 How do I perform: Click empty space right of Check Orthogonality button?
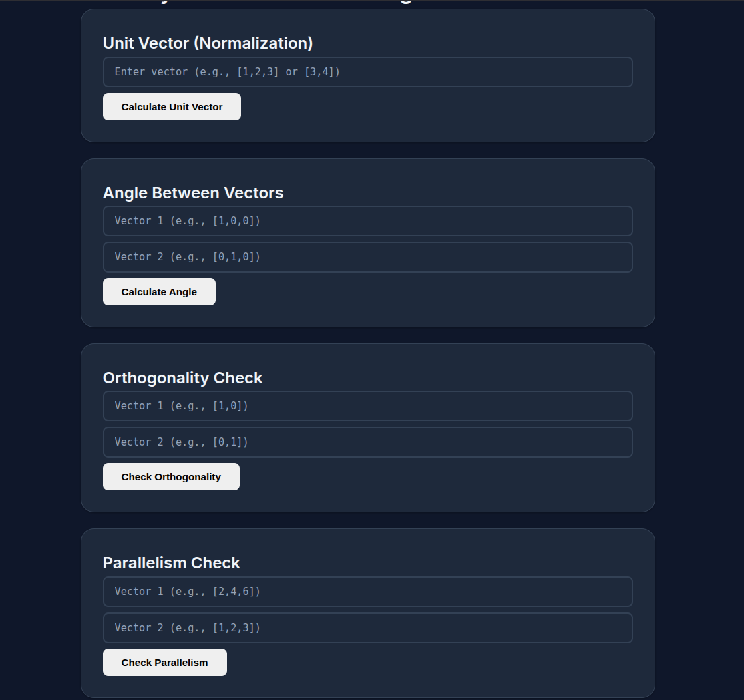tap(434, 477)
